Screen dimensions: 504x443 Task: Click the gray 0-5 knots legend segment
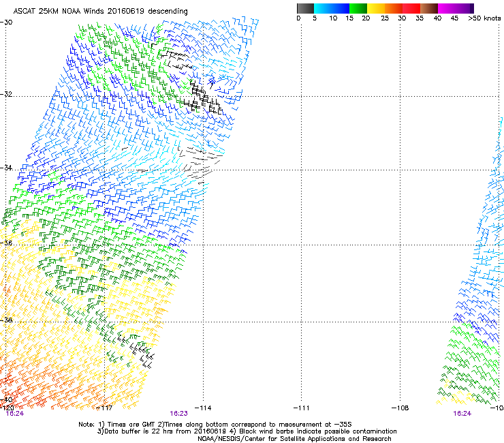point(305,8)
